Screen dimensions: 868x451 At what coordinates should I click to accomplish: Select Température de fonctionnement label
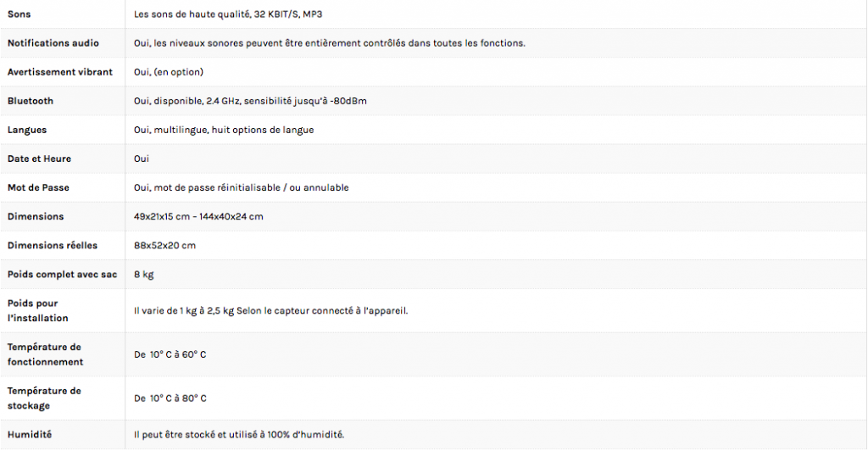[x=46, y=354]
